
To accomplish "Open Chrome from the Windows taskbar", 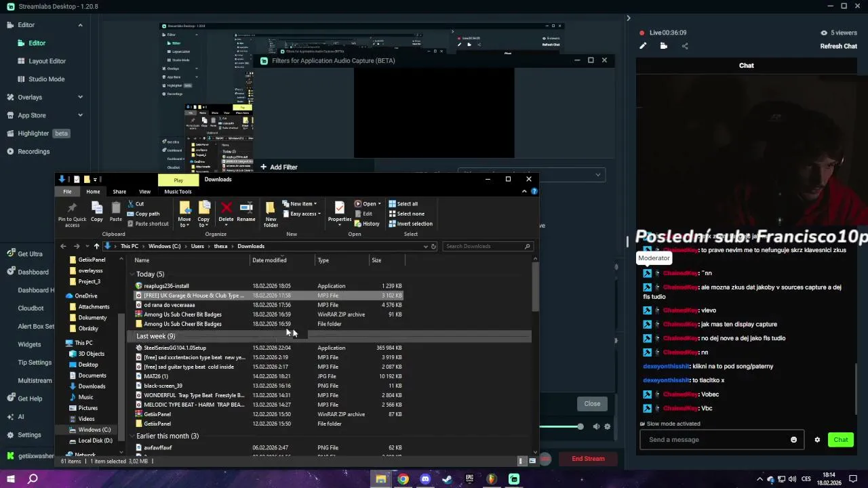I will coord(403,479).
